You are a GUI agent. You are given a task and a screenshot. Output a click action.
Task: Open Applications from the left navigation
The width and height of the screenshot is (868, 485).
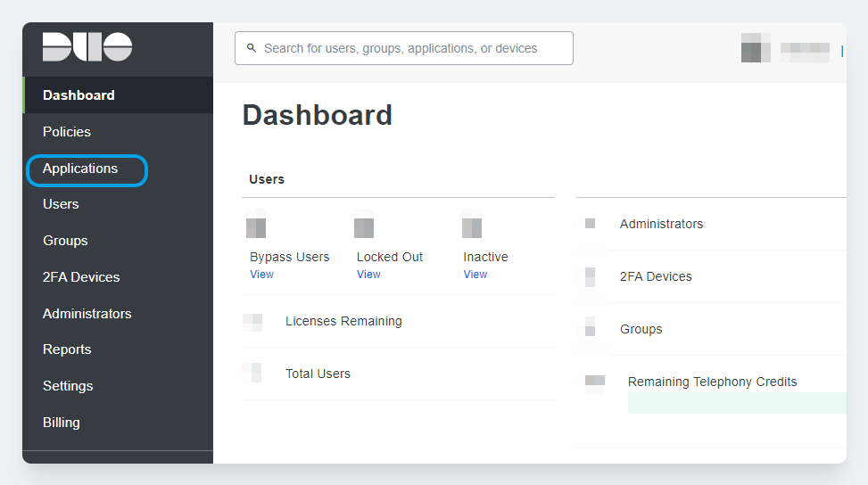(80, 169)
